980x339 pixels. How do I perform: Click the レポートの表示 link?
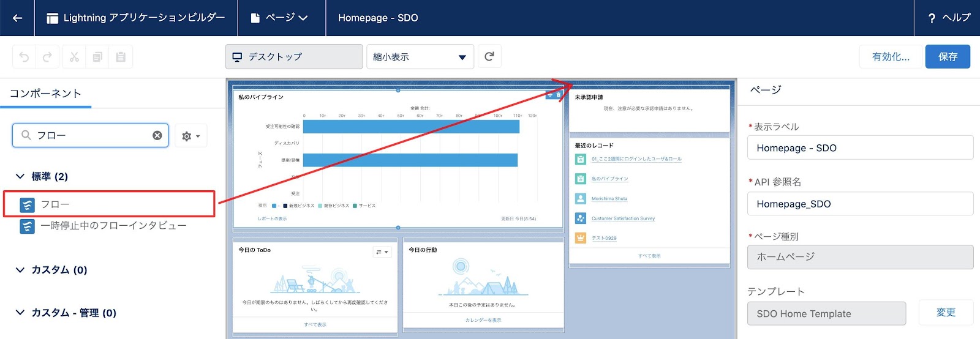point(272,218)
